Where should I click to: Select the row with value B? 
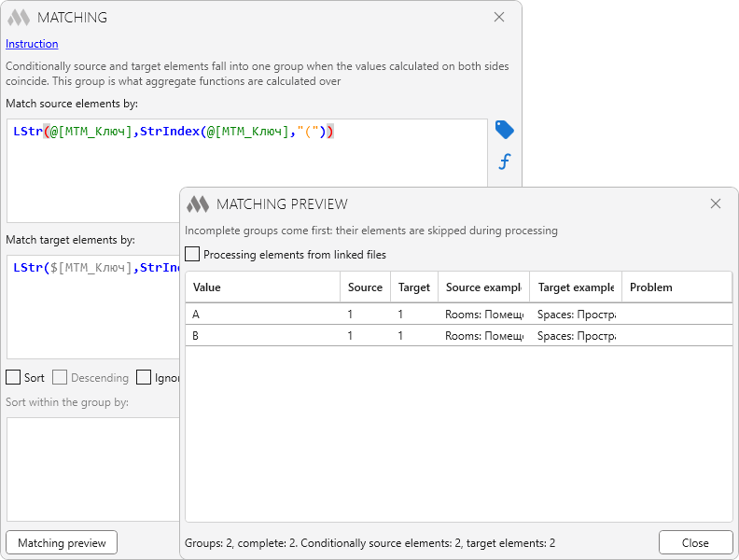459,336
